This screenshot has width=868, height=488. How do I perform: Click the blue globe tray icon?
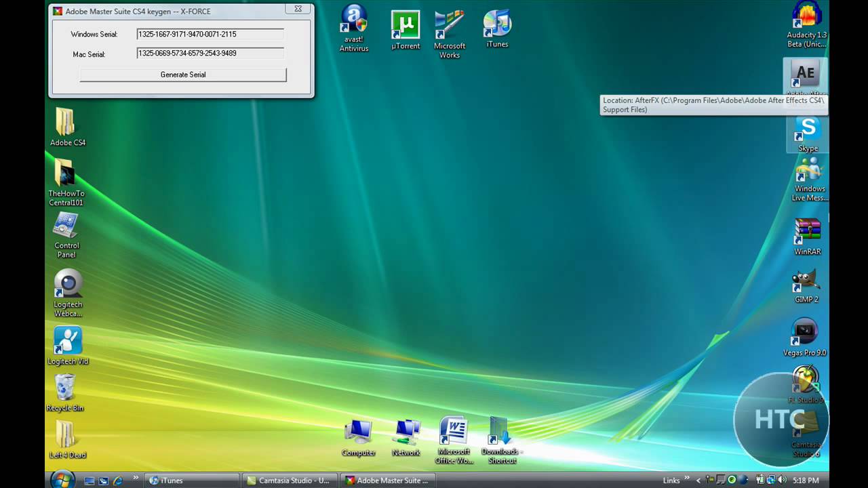point(743,480)
